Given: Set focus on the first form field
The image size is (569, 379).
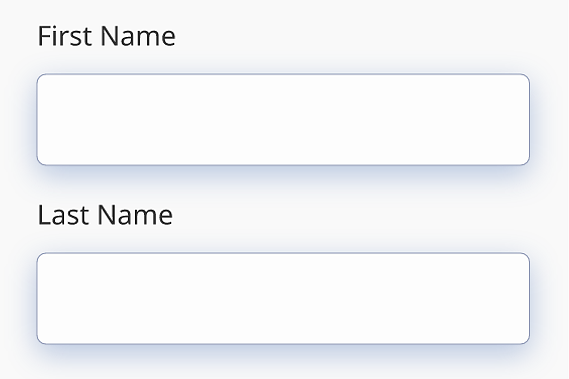Looking at the screenshot, I should click(x=283, y=119).
